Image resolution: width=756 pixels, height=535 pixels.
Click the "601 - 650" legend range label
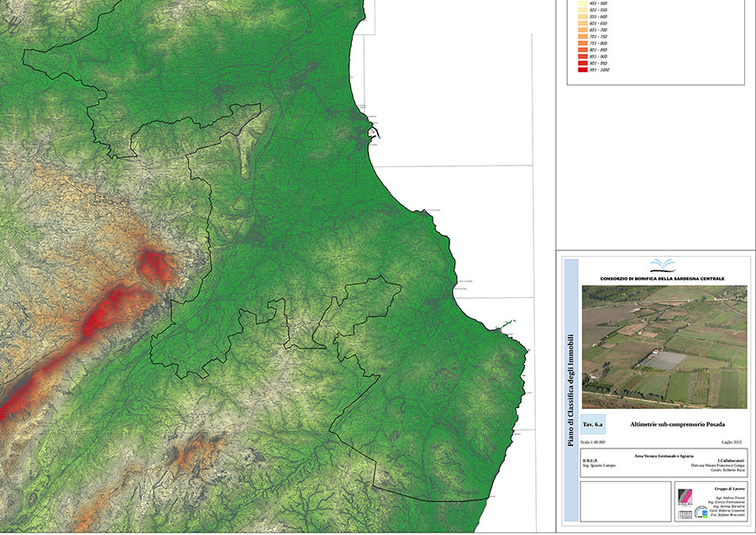pyautogui.click(x=598, y=24)
